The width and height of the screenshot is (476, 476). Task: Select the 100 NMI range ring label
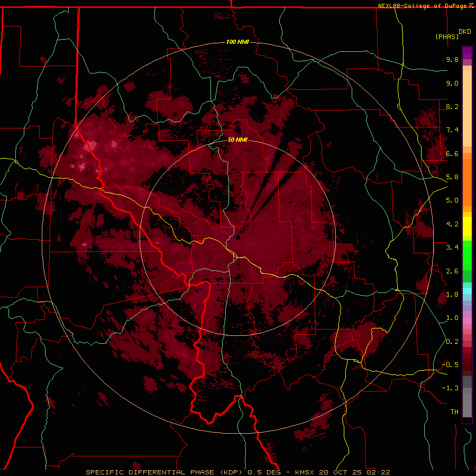(237, 42)
